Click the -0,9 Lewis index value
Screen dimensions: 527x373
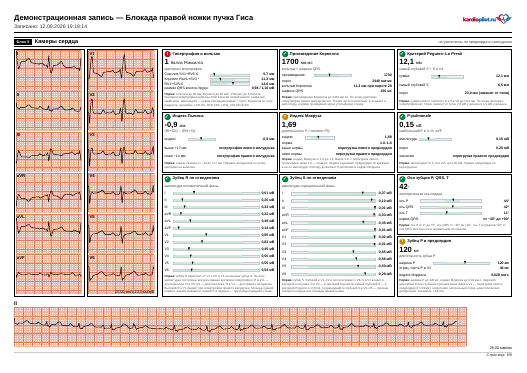tap(171, 124)
